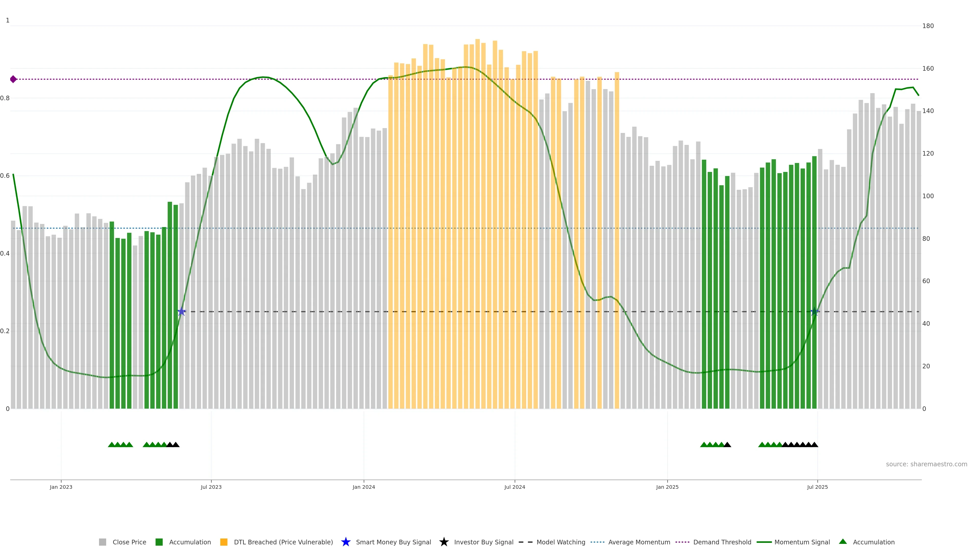980x551 pixels.
Task: Click the blue star near Jul 2025
Action: [x=815, y=312]
